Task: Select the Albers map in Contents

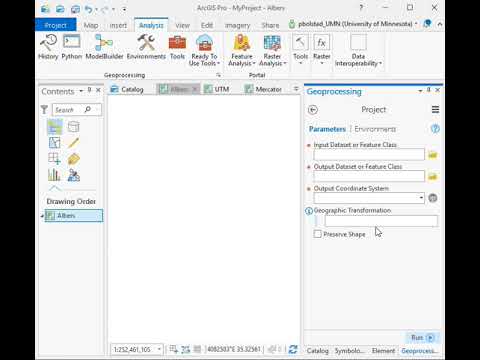Action: pyautogui.click(x=74, y=216)
